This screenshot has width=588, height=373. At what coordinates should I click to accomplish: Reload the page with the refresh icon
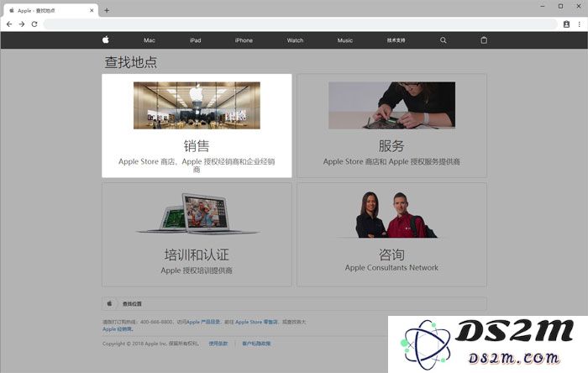click(34, 24)
